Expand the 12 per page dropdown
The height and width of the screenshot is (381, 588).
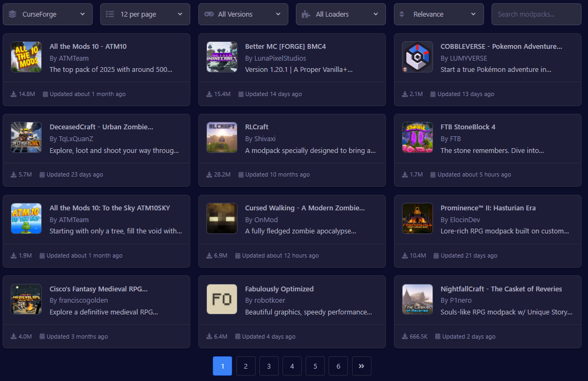pyautogui.click(x=145, y=14)
